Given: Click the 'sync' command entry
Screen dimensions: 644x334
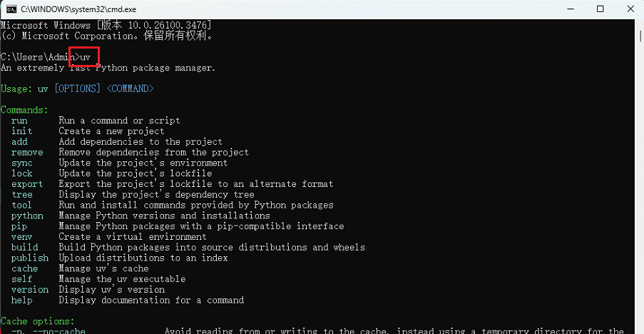Looking at the screenshot, I should point(22,163).
